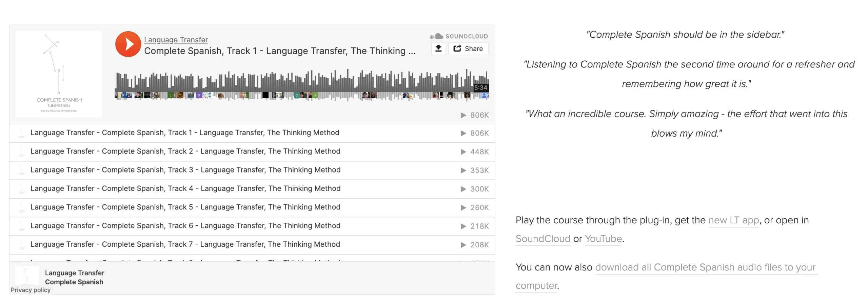Select Track 2 in the playlist
Image resolution: width=868 pixels, height=302 pixels.
185,152
